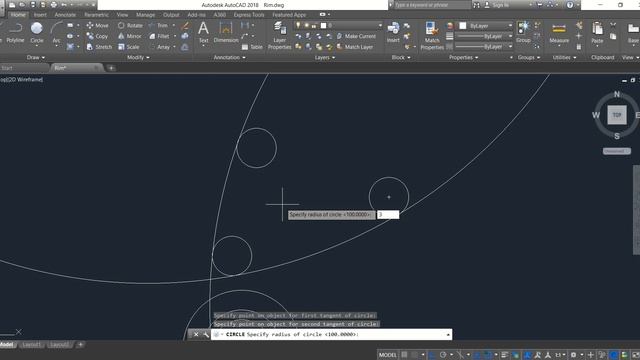Image resolution: width=640 pixels, height=360 pixels.
Task: Click the keyword search box
Action: pos(432,5)
